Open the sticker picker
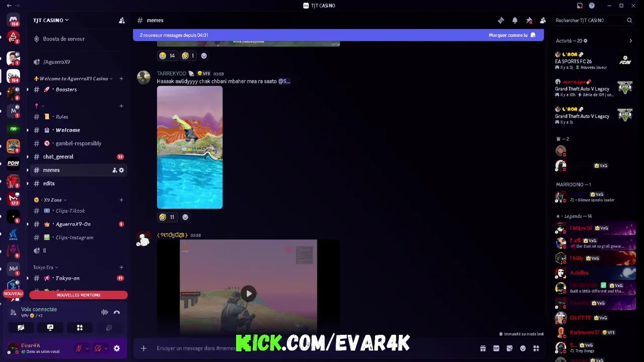This screenshot has width=644, height=362. pyautogui.click(x=509, y=348)
